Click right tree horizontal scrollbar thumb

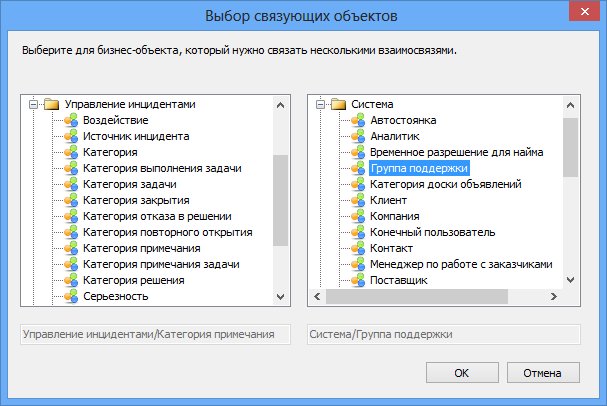coord(417,296)
